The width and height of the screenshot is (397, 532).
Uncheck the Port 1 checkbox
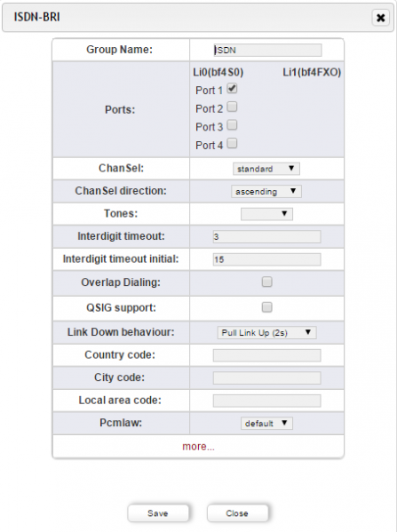coord(232,89)
